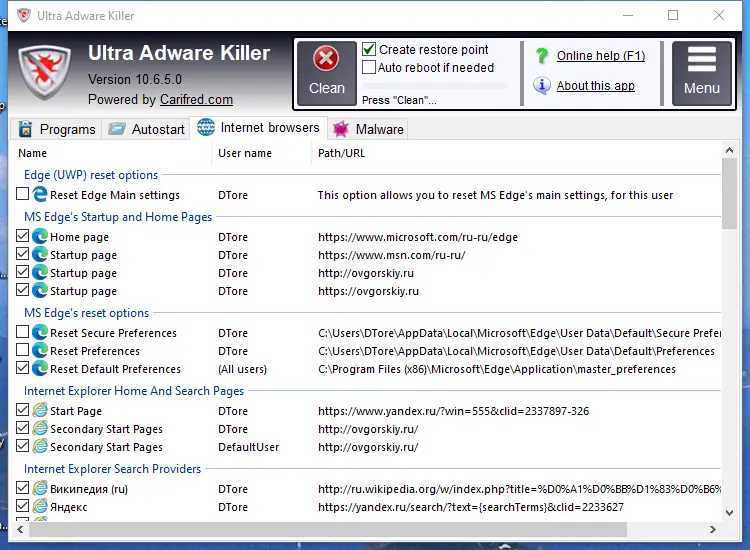This screenshot has width=750, height=550.
Task: Click the list scroll up arrow
Action: [729, 150]
